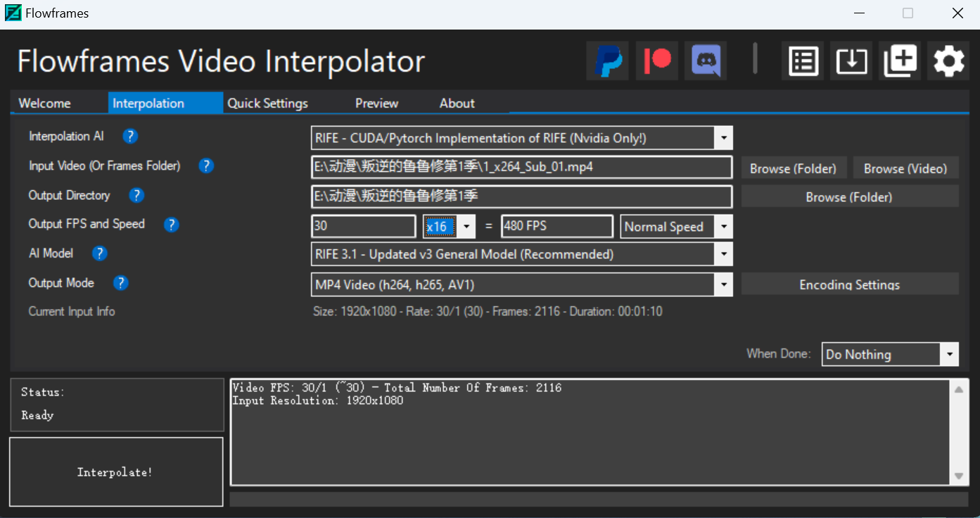Open Encoding Settings
980x518 pixels.
[x=849, y=284]
